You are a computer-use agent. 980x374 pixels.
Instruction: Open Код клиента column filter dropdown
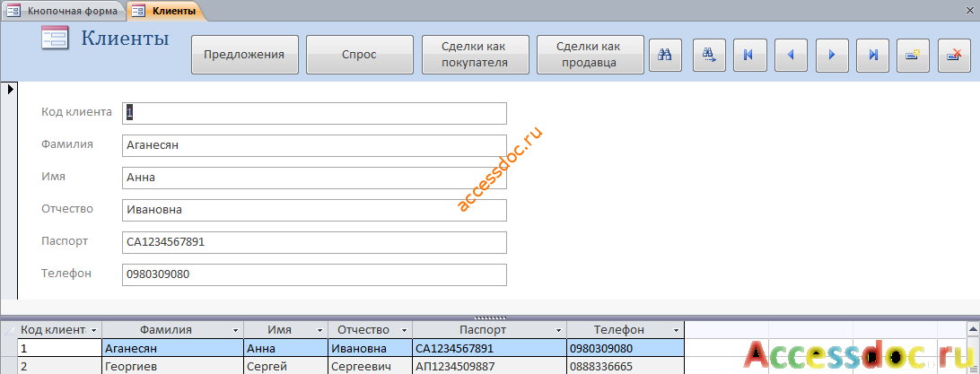coord(94,330)
